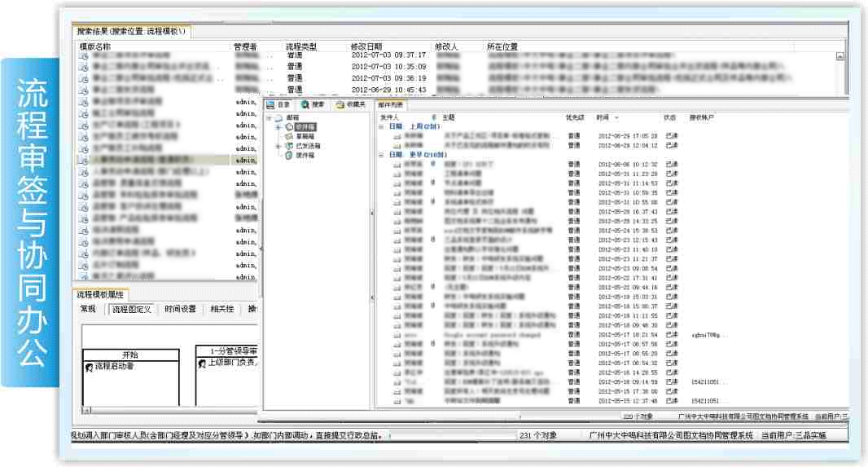Sort templates by 修改日期 column header
868x467 pixels.
(366, 47)
